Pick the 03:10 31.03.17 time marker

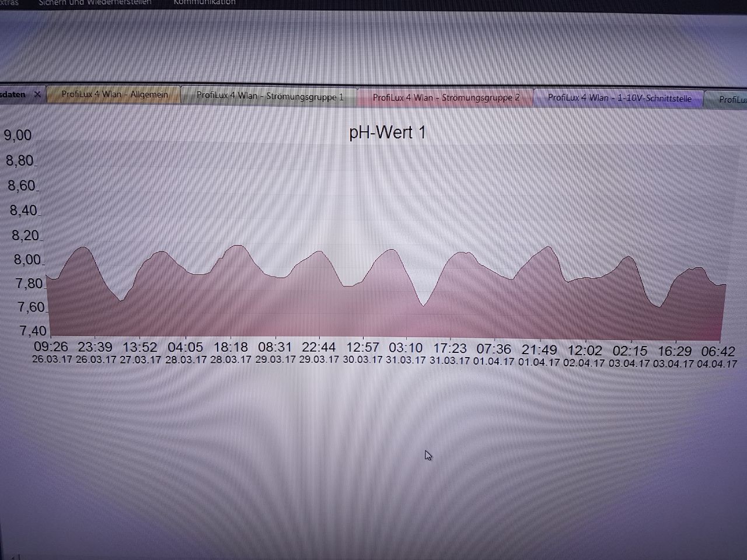[406, 354]
